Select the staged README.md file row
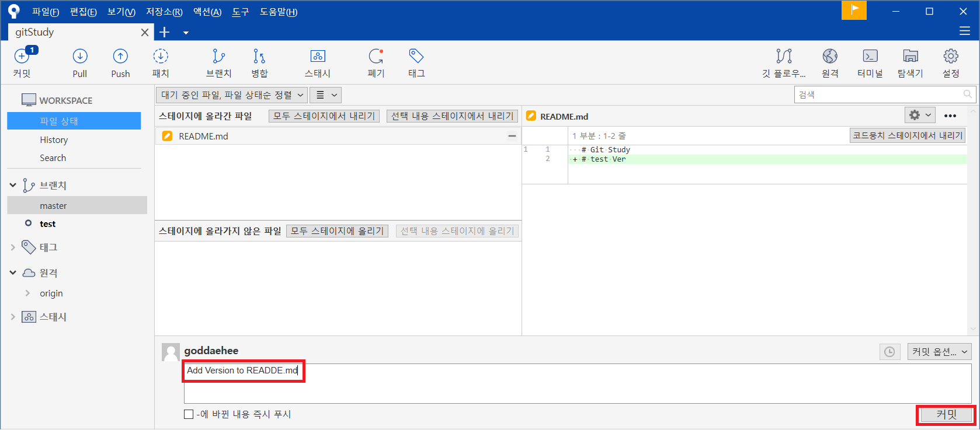The width and height of the screenshot is (980, 430). pos(338,136)
